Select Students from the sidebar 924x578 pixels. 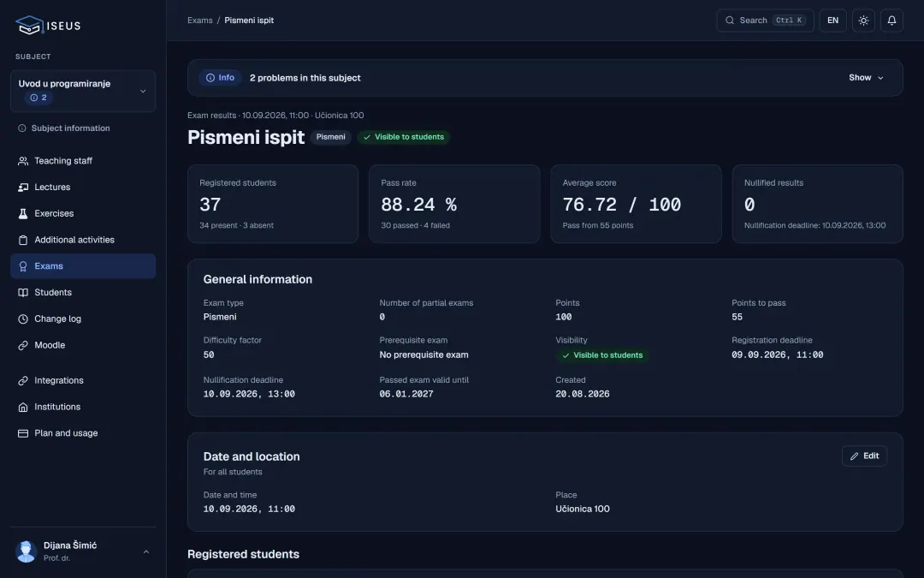coord(83,293)
